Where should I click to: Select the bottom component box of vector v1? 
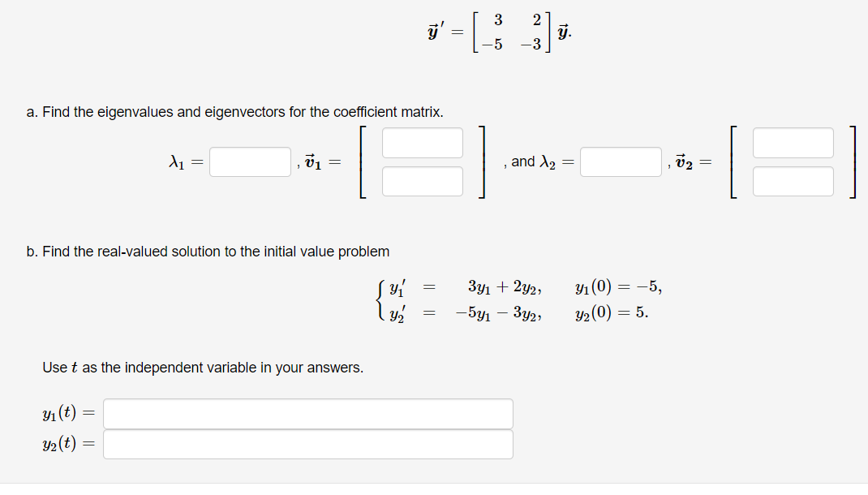422,181
